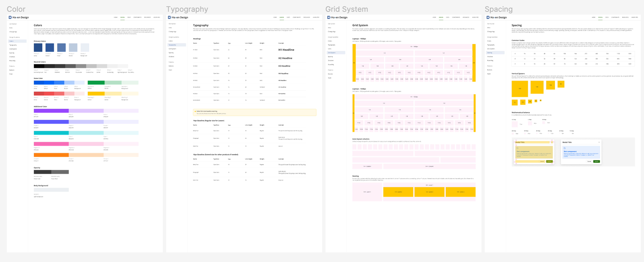
Task: Click the refresh icon in the yellow annotated modal
Action: (x=517, y=148)
